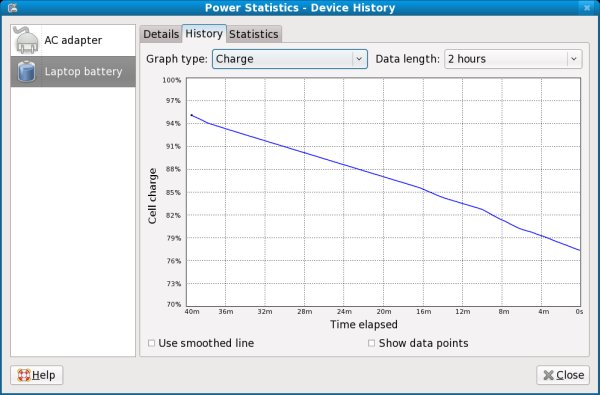
Task: Enable Show data points checkbox
Action: pyautogui.click(x=371, y=343)
